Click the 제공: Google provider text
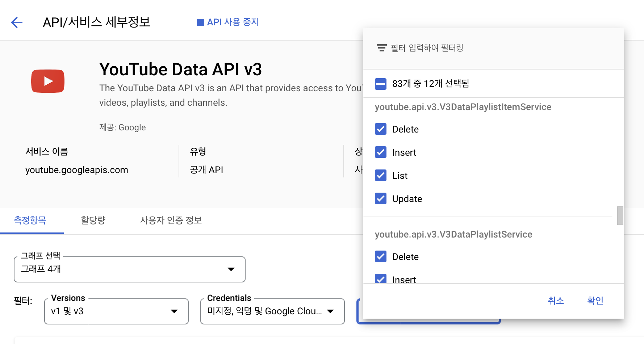The width and height of the screenshot is (644, 344). [x=122, y=127]
